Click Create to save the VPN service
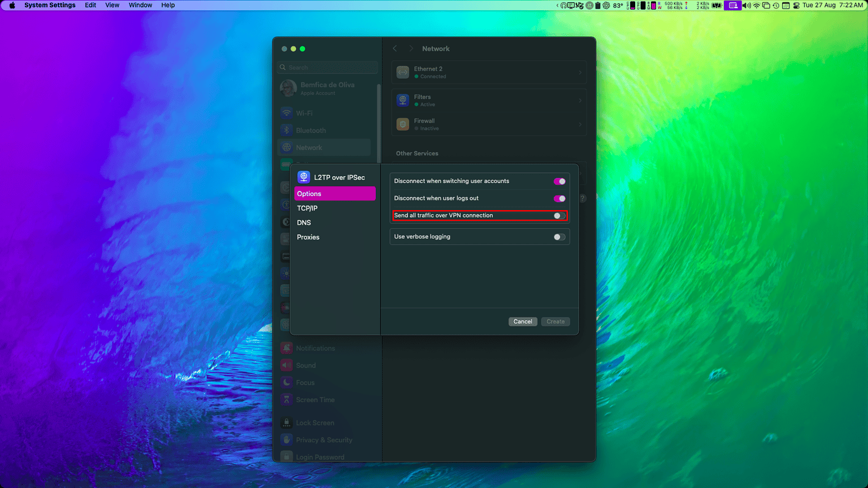Viewport: 868px width, 488px height. [555, 321]
